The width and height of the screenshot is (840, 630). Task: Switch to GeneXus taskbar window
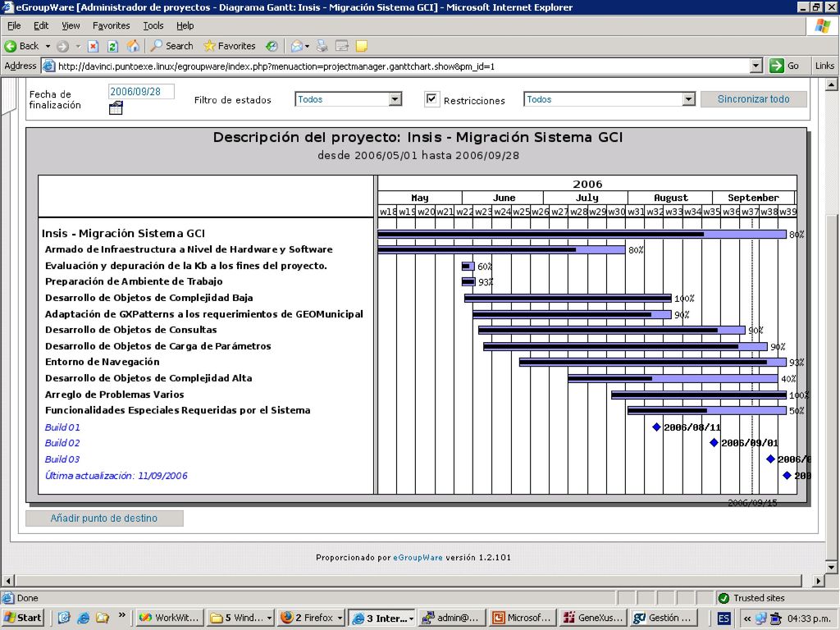[593, 618]
